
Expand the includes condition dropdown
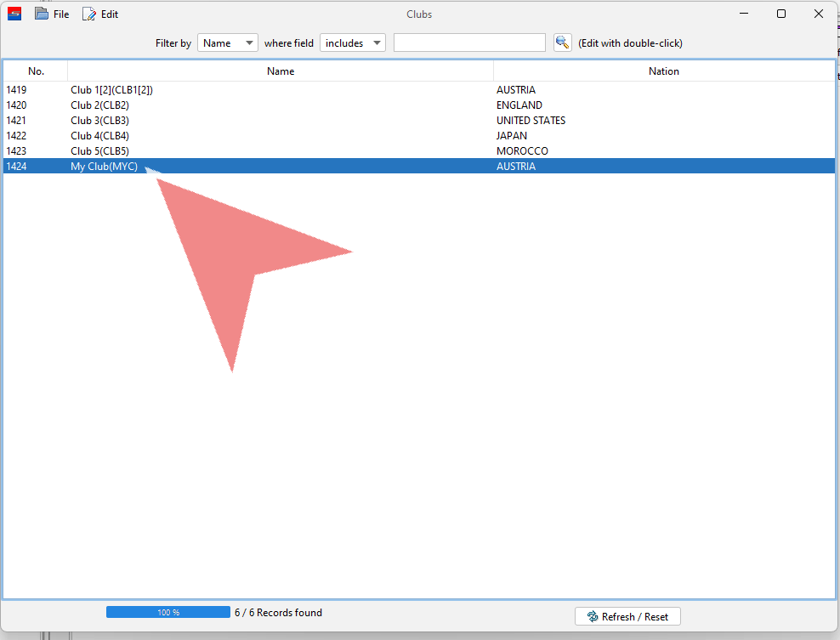coord(352,42)
